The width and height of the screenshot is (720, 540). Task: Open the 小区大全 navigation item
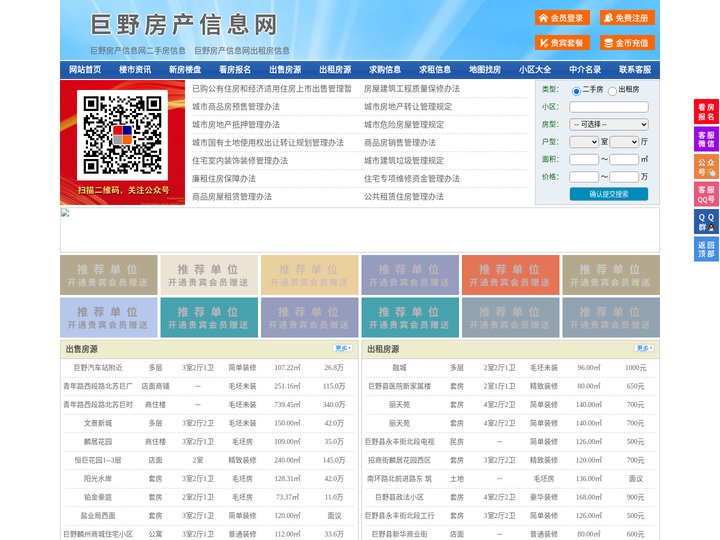click(x=535, y=70)
